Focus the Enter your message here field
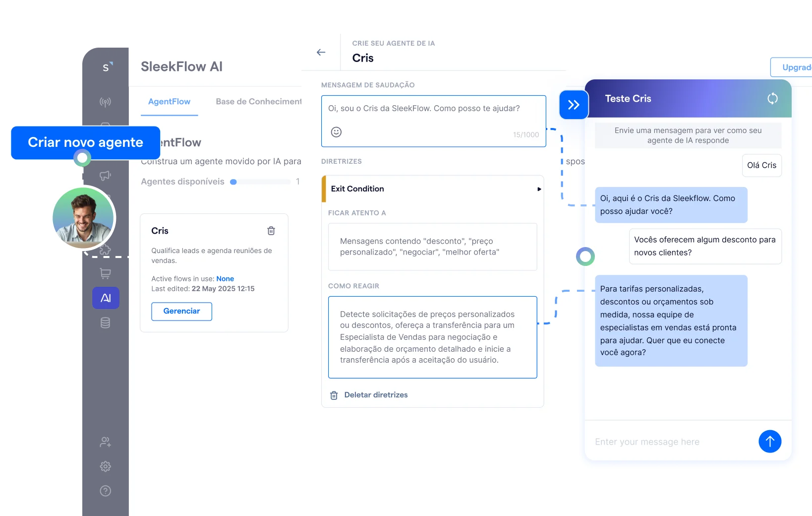Viewport: 812px width, 516px height. coord(672,442)
